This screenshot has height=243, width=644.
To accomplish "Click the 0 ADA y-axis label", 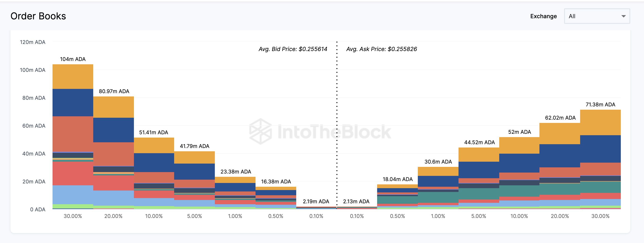I will coord(38,209).
